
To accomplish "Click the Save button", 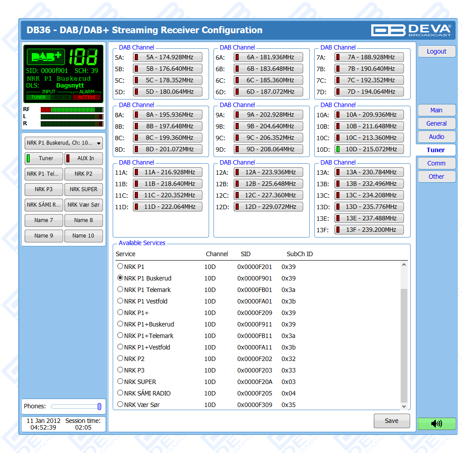I will 392,421.
